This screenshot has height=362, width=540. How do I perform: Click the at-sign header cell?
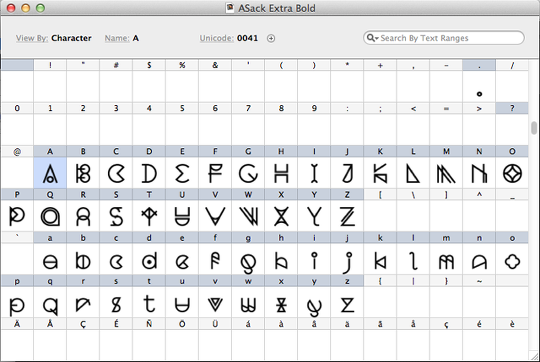pos(17,152)
